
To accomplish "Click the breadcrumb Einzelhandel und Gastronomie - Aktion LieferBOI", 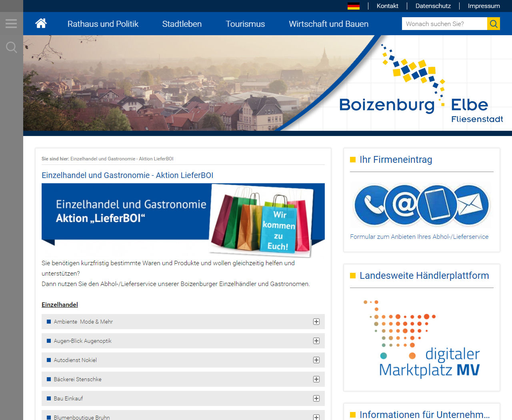I will (122, 159).
